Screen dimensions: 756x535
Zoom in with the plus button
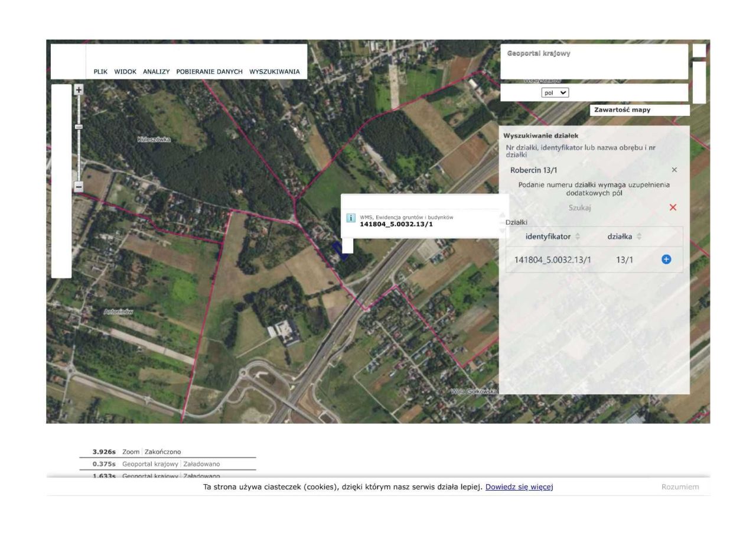(x=79, y=90)
